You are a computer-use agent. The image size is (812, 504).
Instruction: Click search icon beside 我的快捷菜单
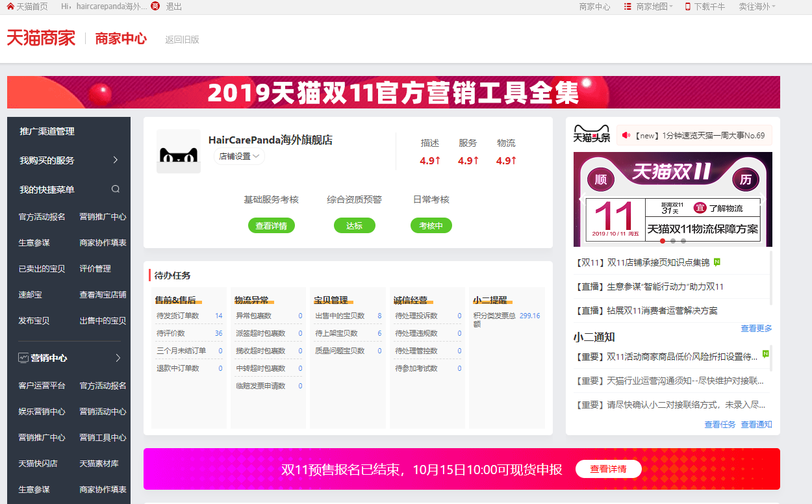click(x=116, y=190)
